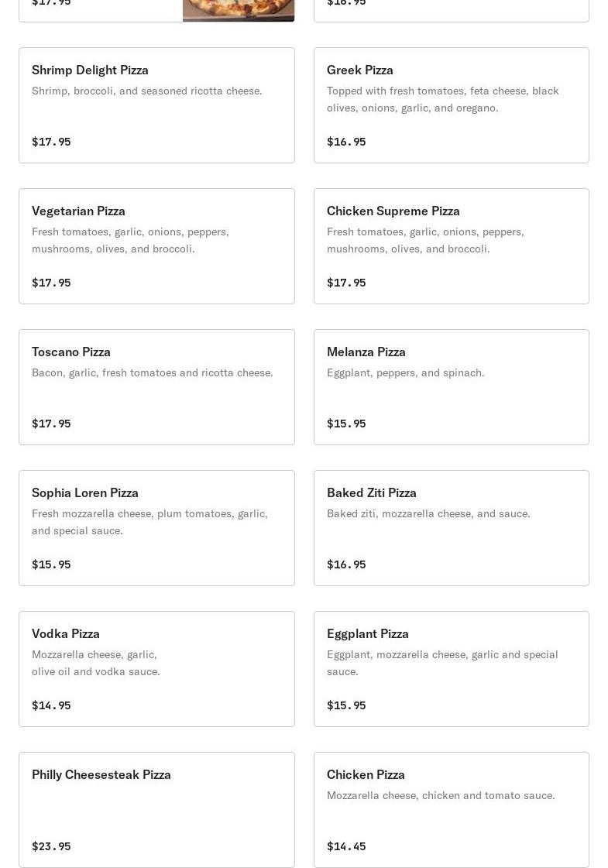The height and width of the screenshot is (868, 608).
Task: Click the Eggplant Pizza title
Action: click(367, 633)
